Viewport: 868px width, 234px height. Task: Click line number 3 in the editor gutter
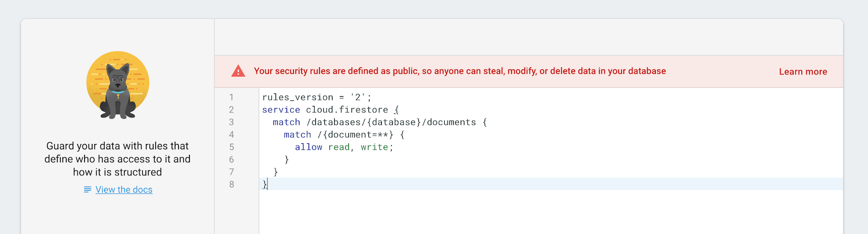click(231, 122)
